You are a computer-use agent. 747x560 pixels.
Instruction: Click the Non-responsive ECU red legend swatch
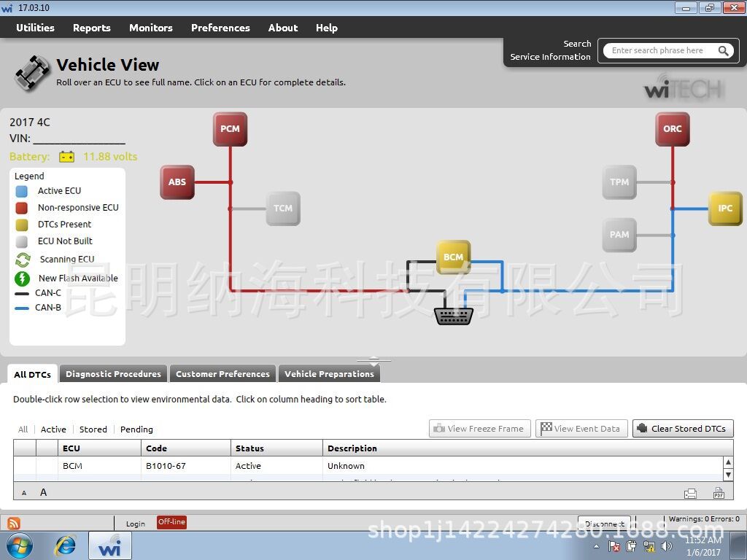point(21,208)
